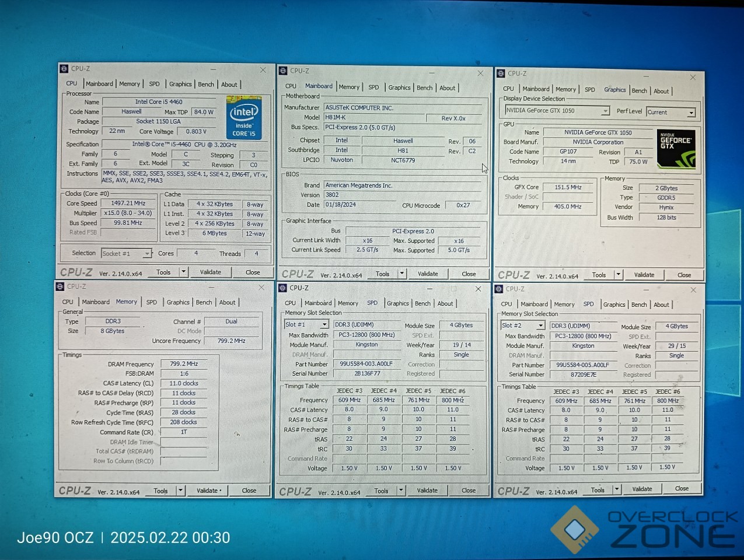Screen dimensions: 744x560
Task: Click the Close button in the Slot #2 SPD window
Action: point(682,489)
